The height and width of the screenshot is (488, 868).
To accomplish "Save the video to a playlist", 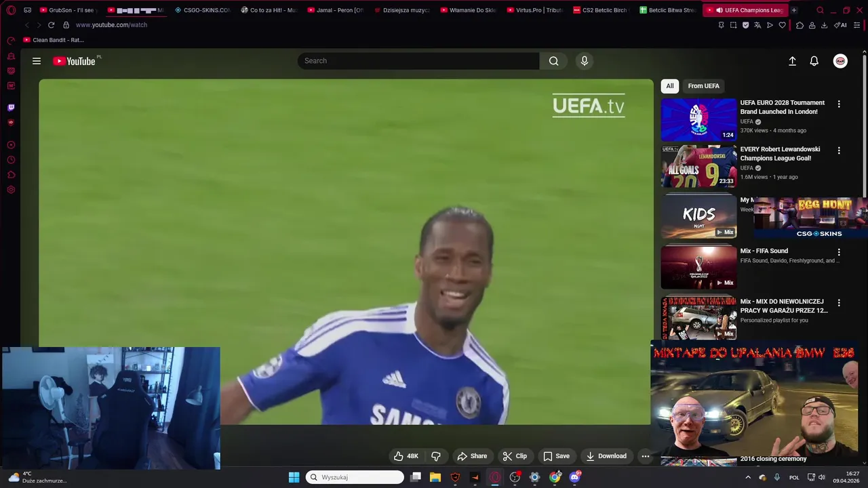I will 556,456.
